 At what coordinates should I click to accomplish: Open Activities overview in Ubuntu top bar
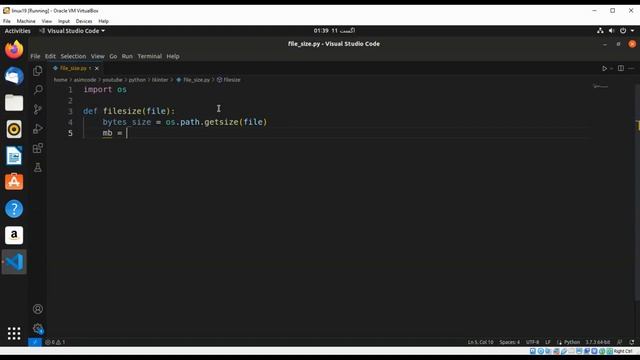[x=18, y=31]
